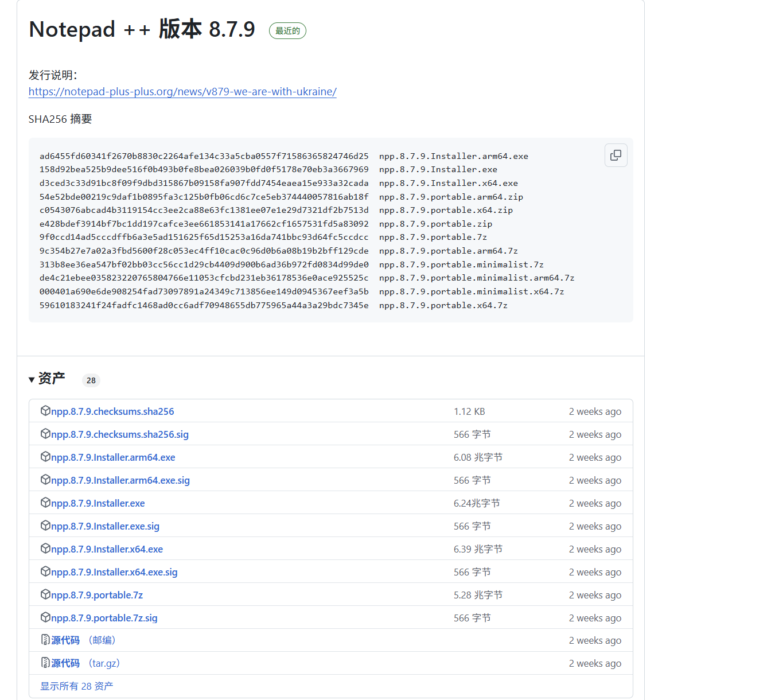Viewport: 775px width, 700px height.
Task: Click zip file icon beside 源代码 (邮编)
Action: click(x=45, y=640)
